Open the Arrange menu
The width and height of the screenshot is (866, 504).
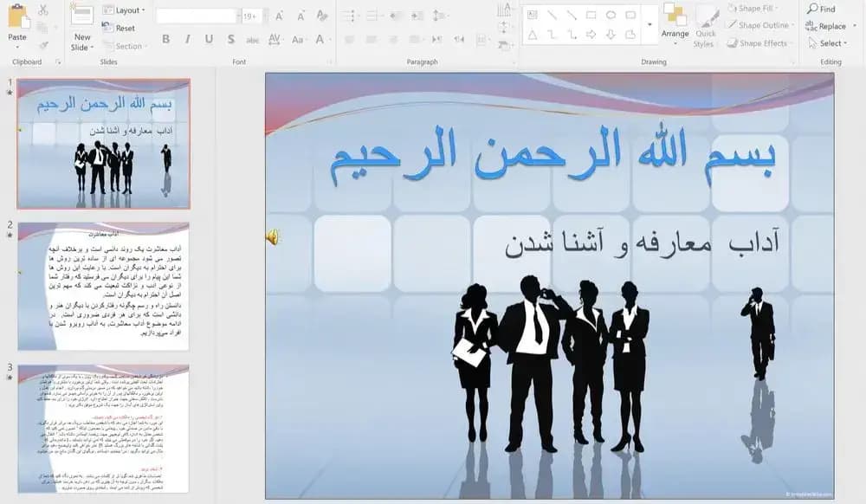(675, 23)
